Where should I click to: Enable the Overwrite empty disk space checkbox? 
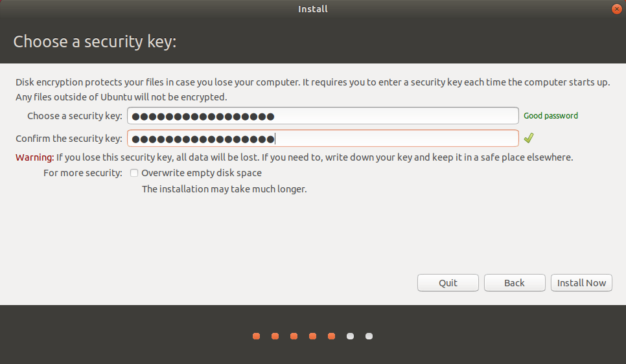pyautogui.click(x=134, y=173)
